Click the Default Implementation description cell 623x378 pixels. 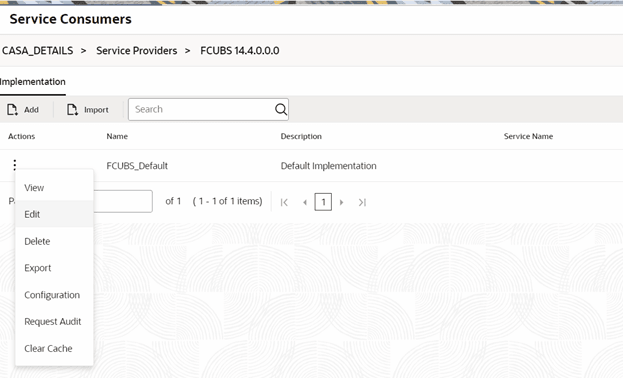click(329, 166)
